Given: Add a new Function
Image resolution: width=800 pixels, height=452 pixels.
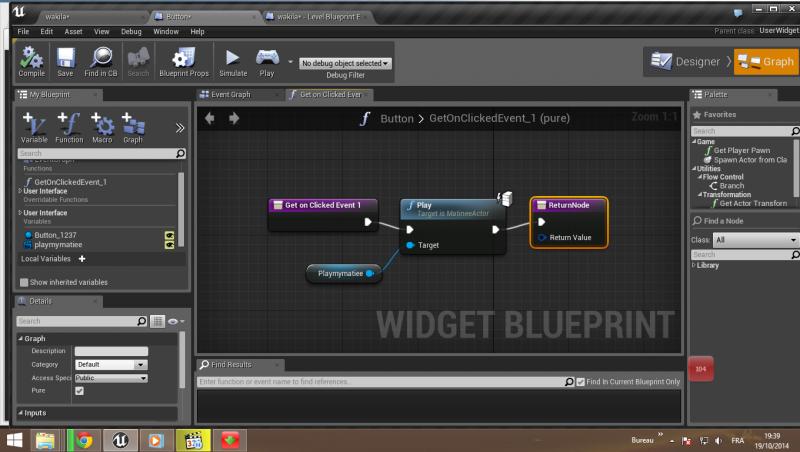Looking at the screenshot, I should 69,128.
